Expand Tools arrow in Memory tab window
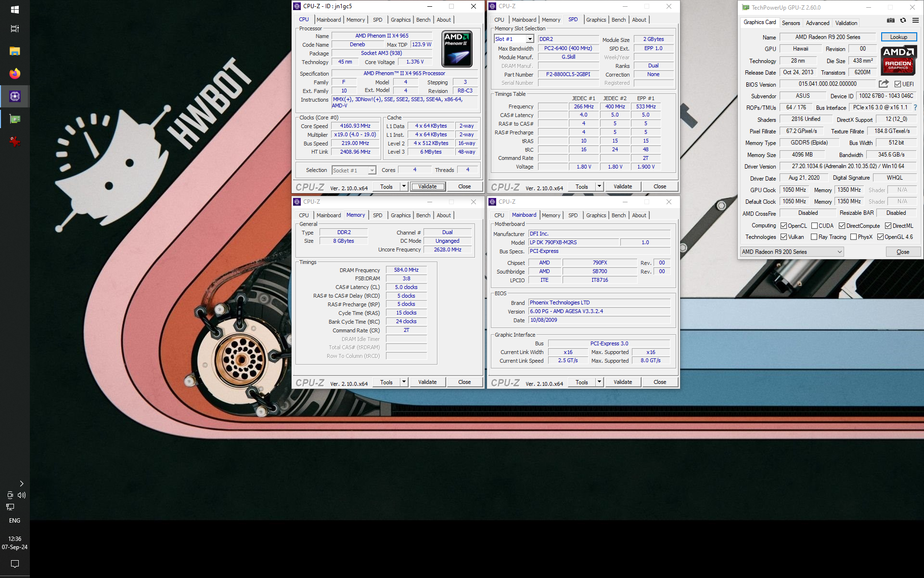 pyautogui.click(x=404, y=382)
